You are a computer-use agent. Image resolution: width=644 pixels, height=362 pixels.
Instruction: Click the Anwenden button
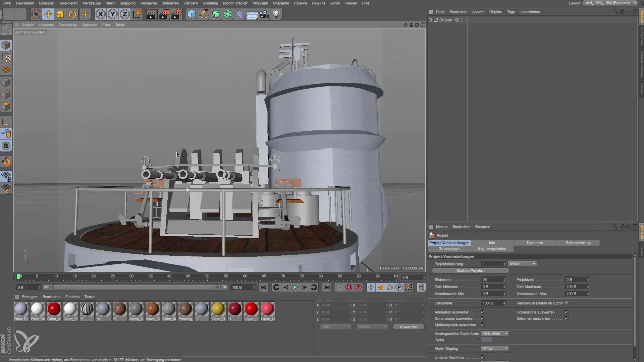point(408,327)
